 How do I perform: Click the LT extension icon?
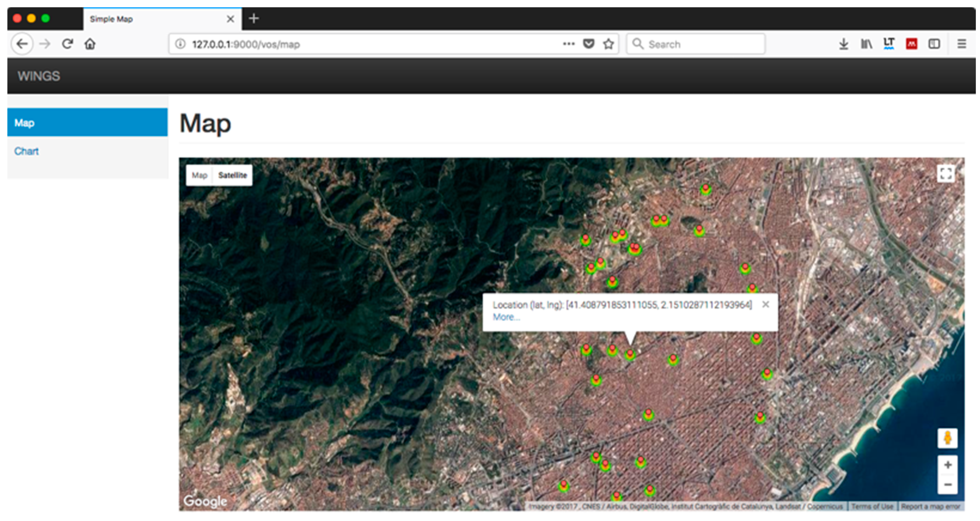(x=889, y=44)
